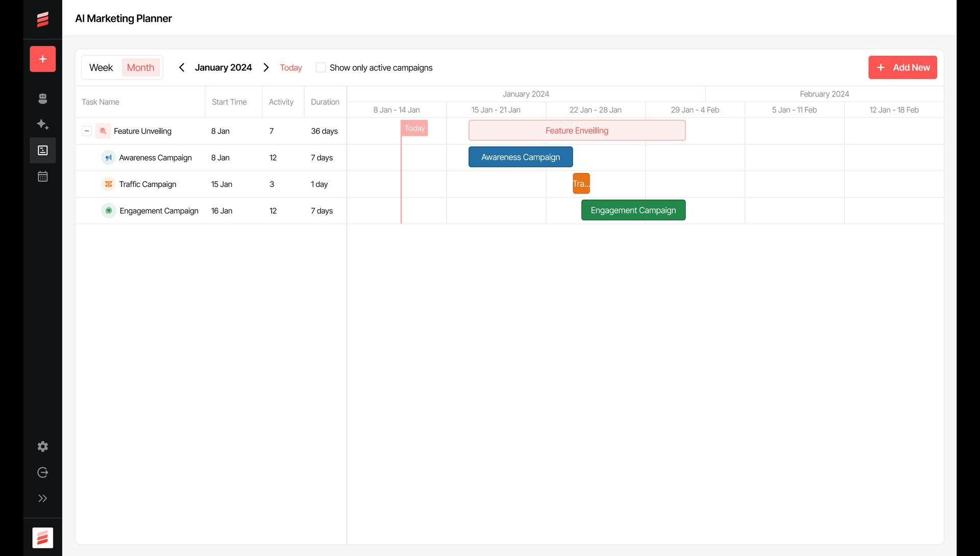
Task: Click the Traffic Campaign orange icon
Action: 108,184
